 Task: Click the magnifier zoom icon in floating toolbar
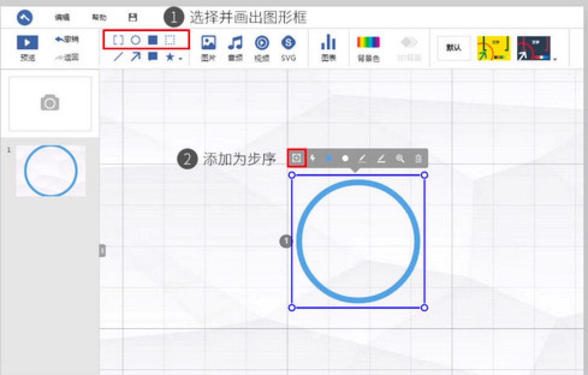tap(400, 158)
